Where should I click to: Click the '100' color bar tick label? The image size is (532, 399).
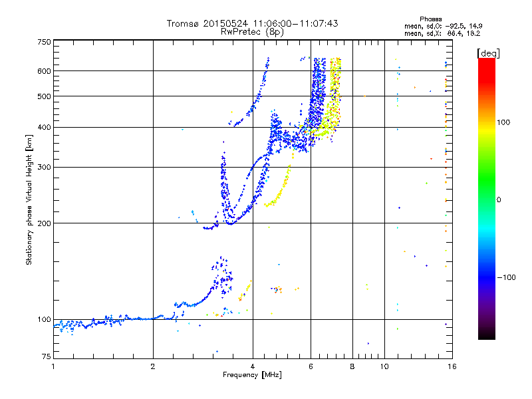(x=503, y=122)
